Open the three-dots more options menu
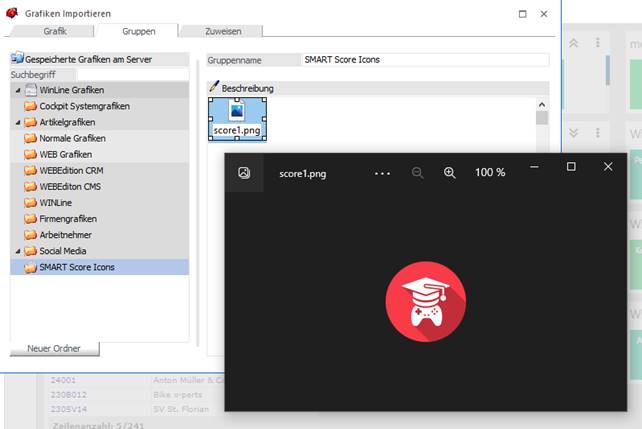The height and width of the screenshot is (429, 642). [382, 172]
